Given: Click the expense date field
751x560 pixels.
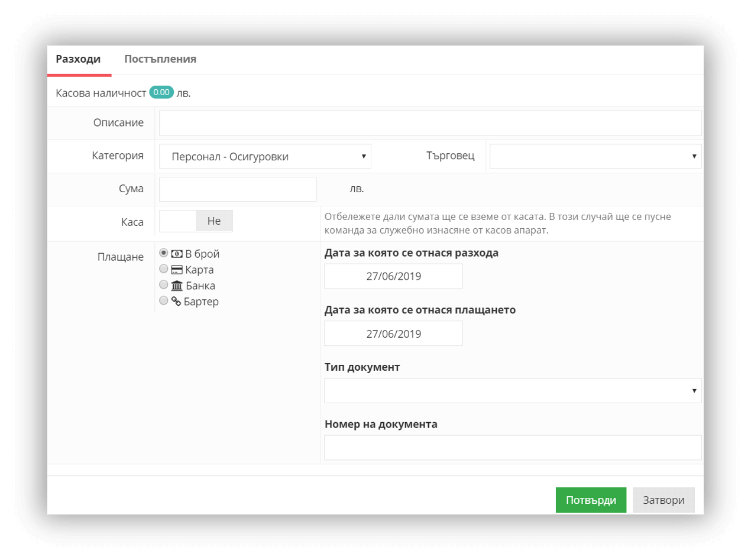Looking at the screenshot, I should click(393, 276).
